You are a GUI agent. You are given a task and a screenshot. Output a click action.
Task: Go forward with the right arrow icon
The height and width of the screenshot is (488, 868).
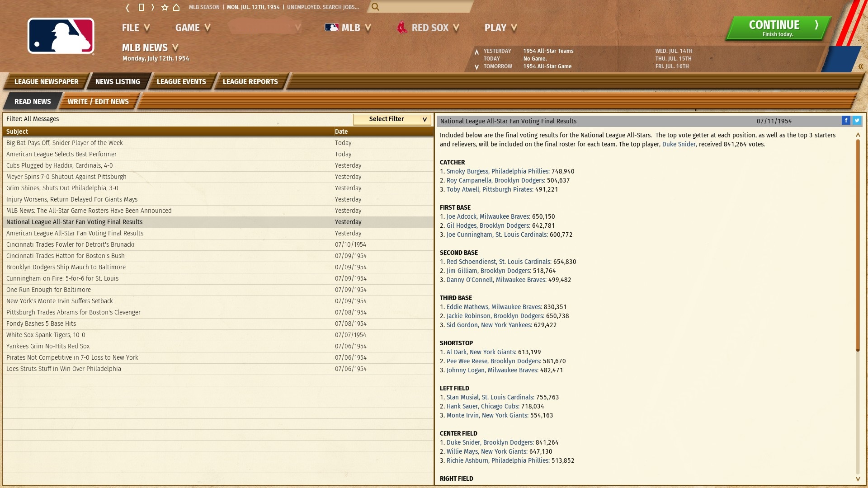(153, 7)
